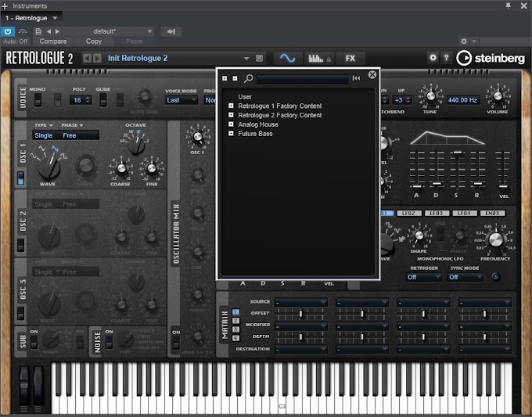Click the Steinberg logo
The width and height of the screenshot is (532, 417).
[491, 59]
